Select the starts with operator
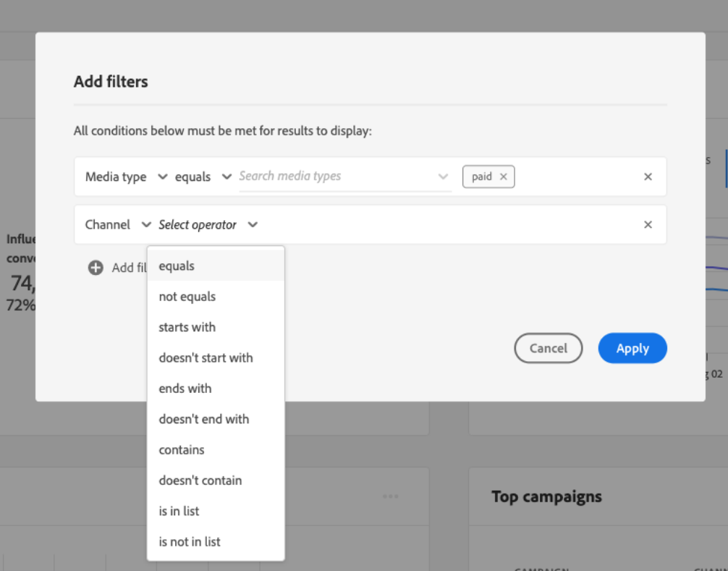 tap(216, 327)
